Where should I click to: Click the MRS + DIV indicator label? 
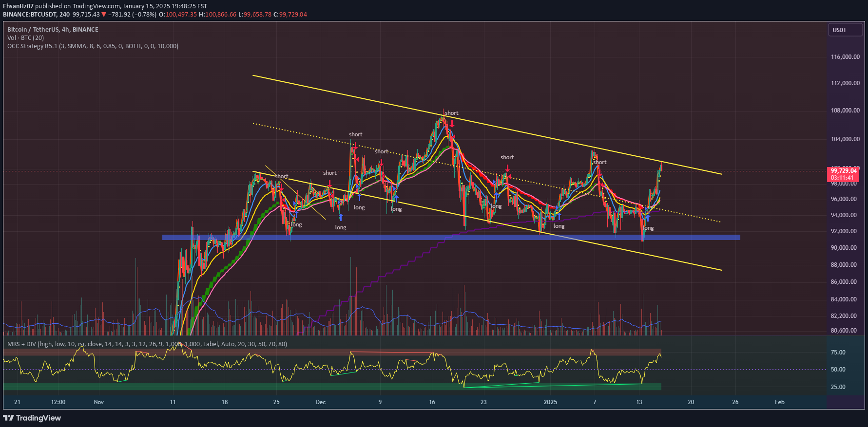point(147,344)
